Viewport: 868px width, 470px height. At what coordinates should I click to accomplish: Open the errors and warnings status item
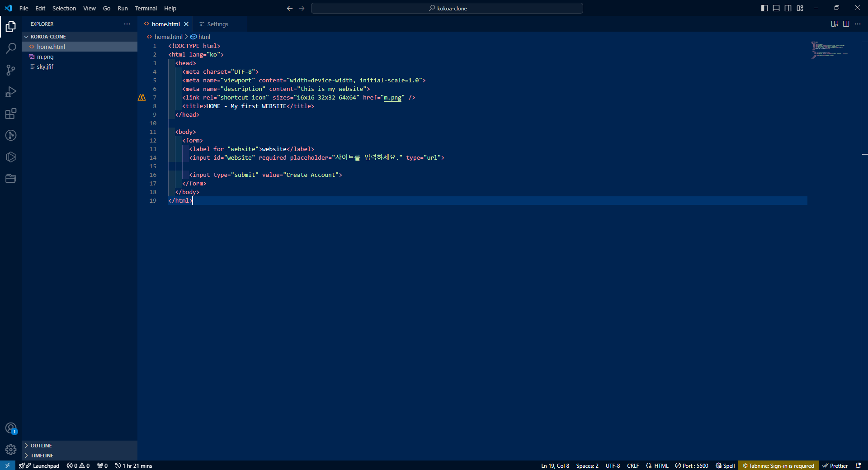[78, 465]
